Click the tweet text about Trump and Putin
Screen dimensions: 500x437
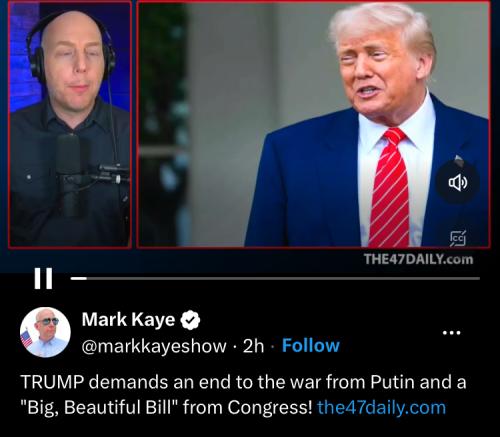[243, 395]
